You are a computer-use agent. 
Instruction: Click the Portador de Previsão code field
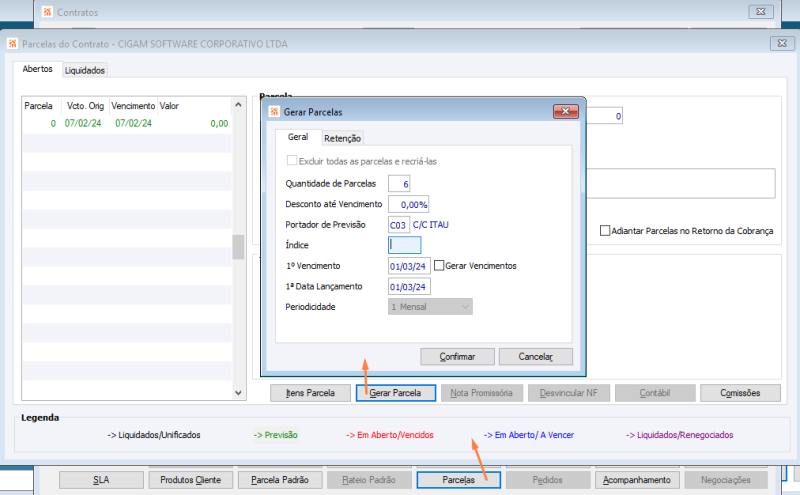tap(399, 225)
